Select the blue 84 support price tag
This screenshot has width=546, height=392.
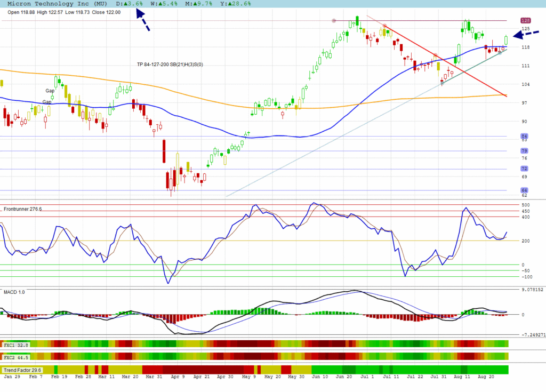pyautogui.click(x=525, y=136)
